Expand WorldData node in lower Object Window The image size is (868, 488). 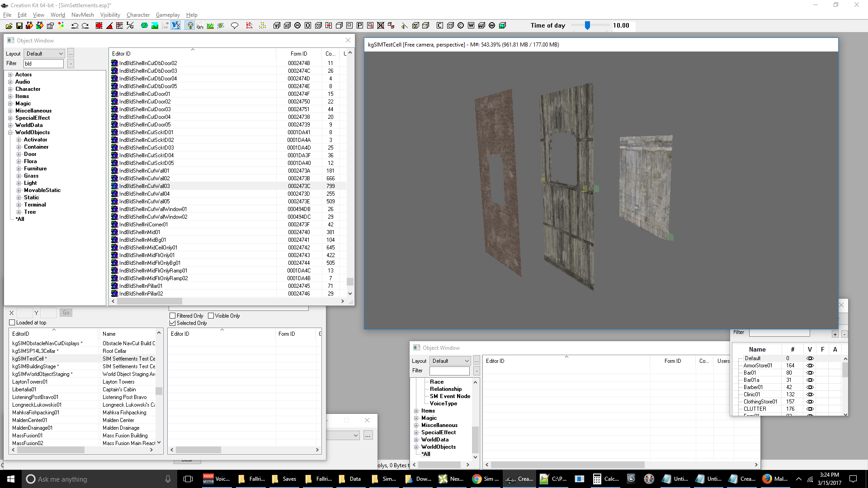pyautogui.click(x=416, y=440)
